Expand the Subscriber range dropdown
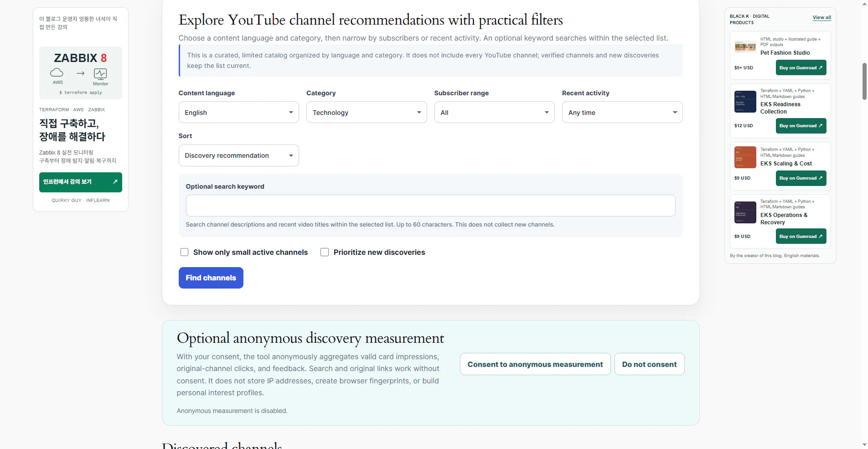The height and width of the screenshot is (449, 868). [x=494, y=112]
